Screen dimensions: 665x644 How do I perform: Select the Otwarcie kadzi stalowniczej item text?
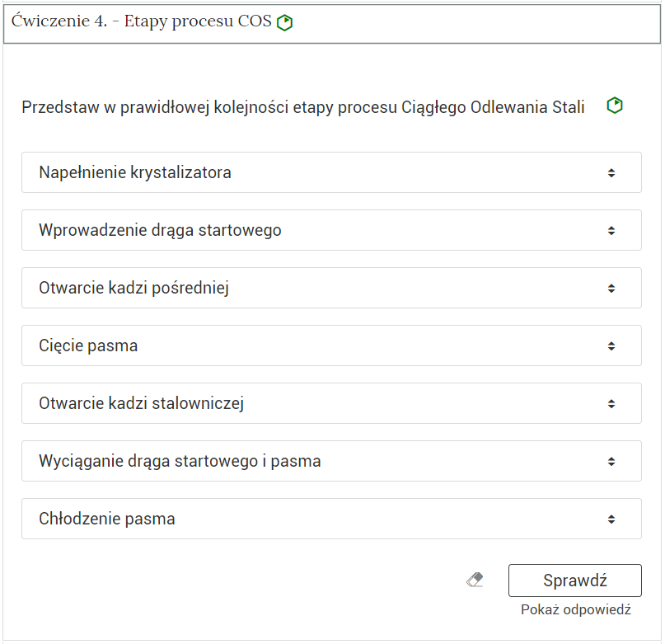click(x=141, y=404)
